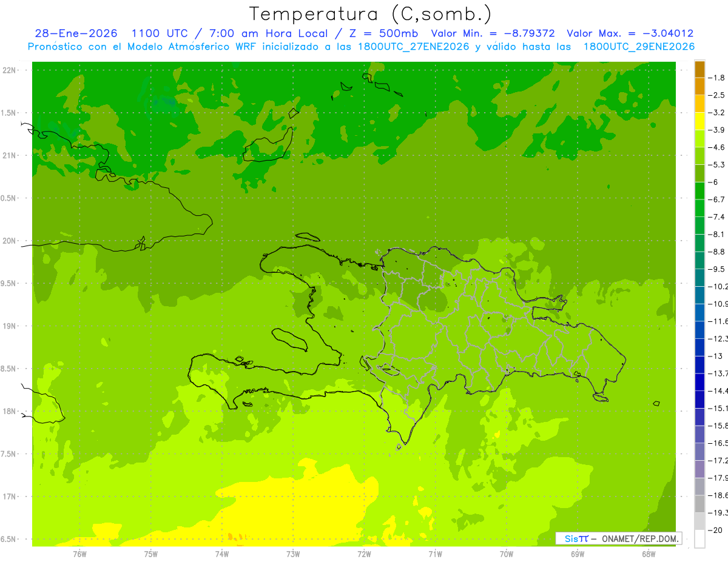
Task: Select the orange legend band between -1.8 and -2.5
Action: tap(699, 86)
